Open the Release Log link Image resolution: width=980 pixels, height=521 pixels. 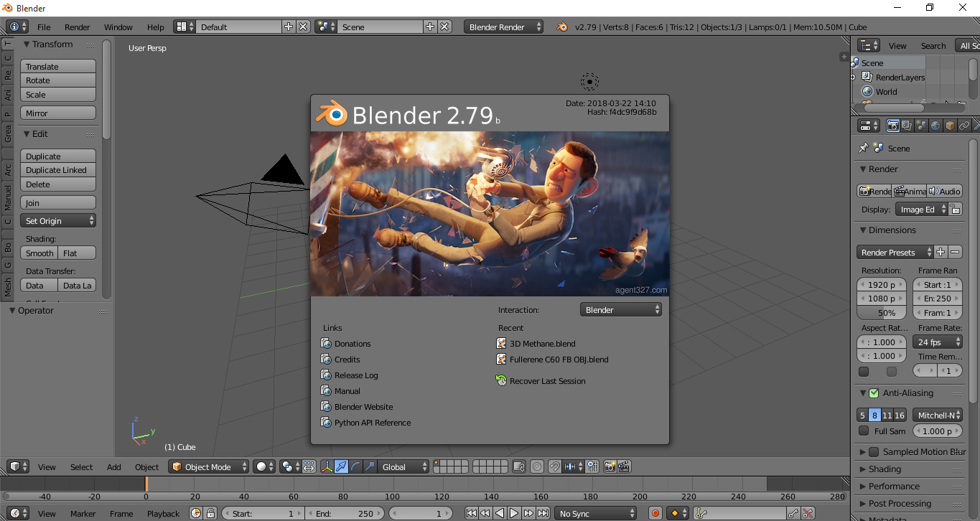(350, 375)
